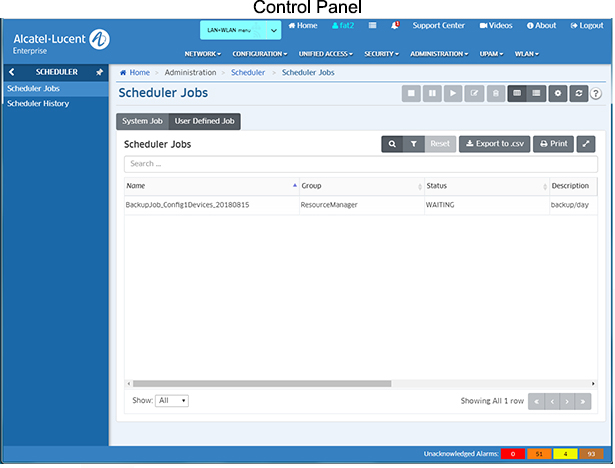Open the LAN+WLAN menu dropdown
The height and width of the screenshot is (468, 615).
pyautogui.click(x=240, y=32)
